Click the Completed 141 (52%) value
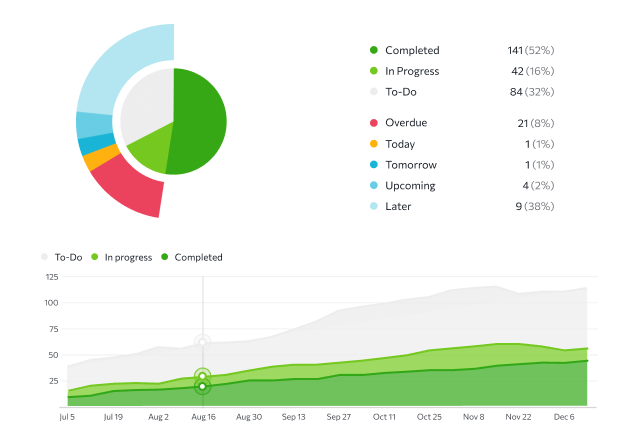640x440 pixels. tap(531, 50)
